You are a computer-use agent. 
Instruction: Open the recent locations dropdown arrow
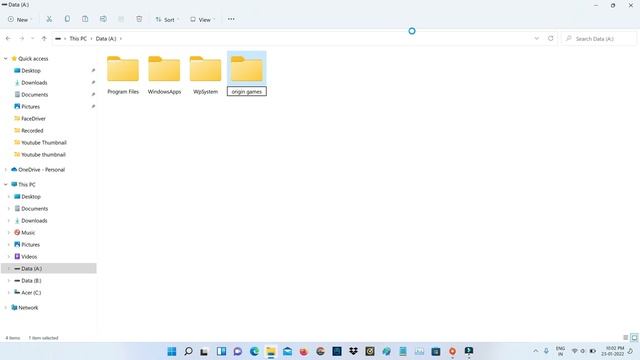point(33,38)
